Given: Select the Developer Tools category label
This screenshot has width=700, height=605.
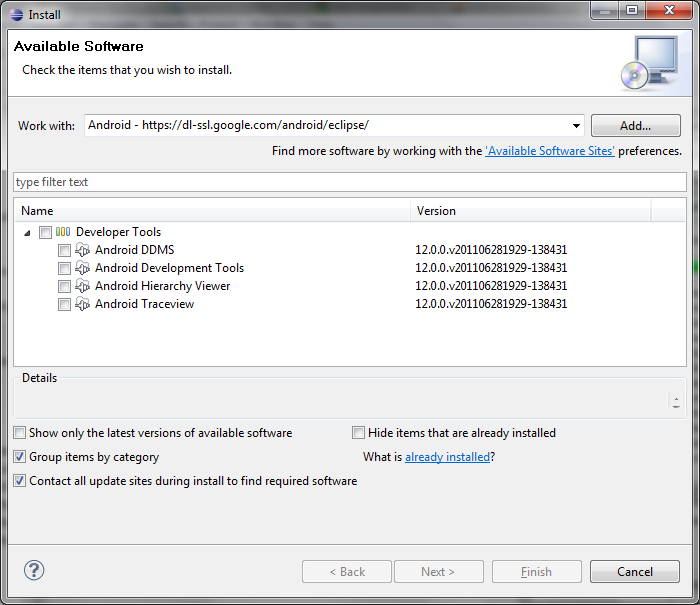Looking at the screenshot, I should click(118, 232).
